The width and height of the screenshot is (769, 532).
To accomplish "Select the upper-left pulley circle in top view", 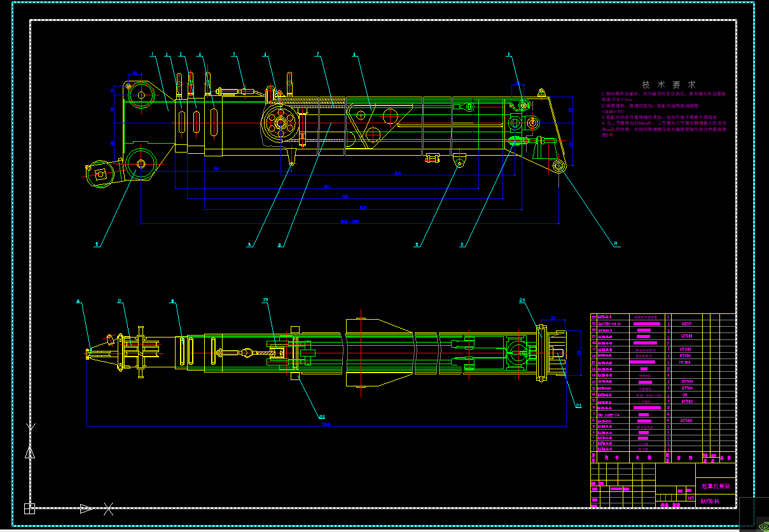I will click(141, 97).
